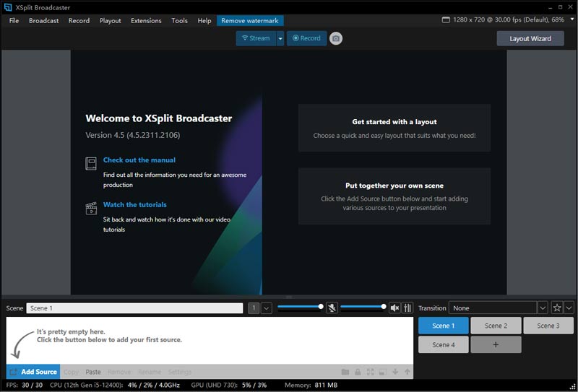
Task: Open the Watch the tutorials link
Action: tap(134, 204)
